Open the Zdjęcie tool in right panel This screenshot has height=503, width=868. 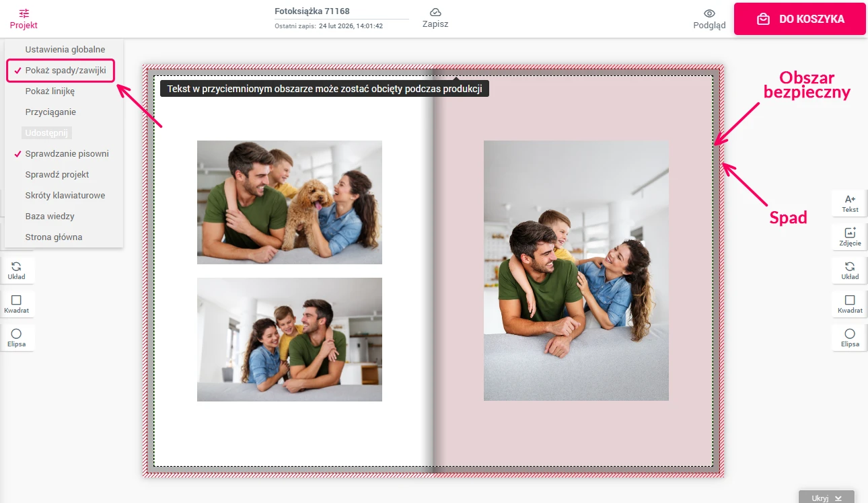[849, 236]
